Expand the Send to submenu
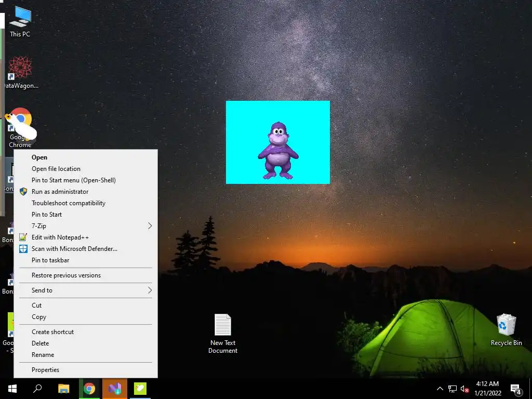Viewport: 532px width, 399px height. (x=86, y=290)
